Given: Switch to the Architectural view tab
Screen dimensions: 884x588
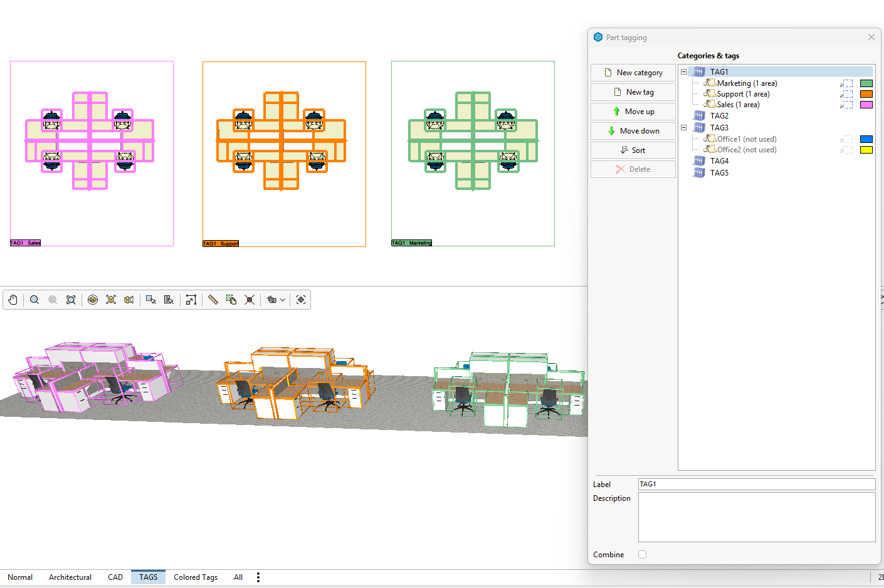Looking at the screenshot, I should (x=70, y=577).
